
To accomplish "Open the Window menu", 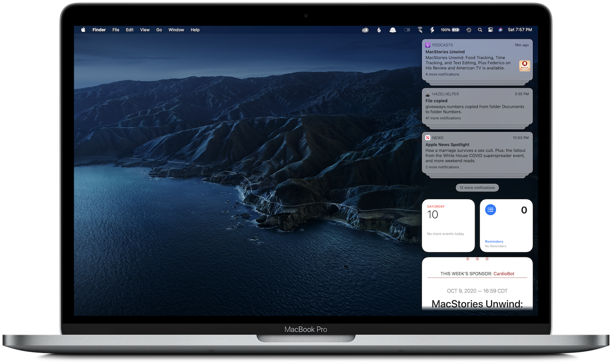I will point(176,30).
